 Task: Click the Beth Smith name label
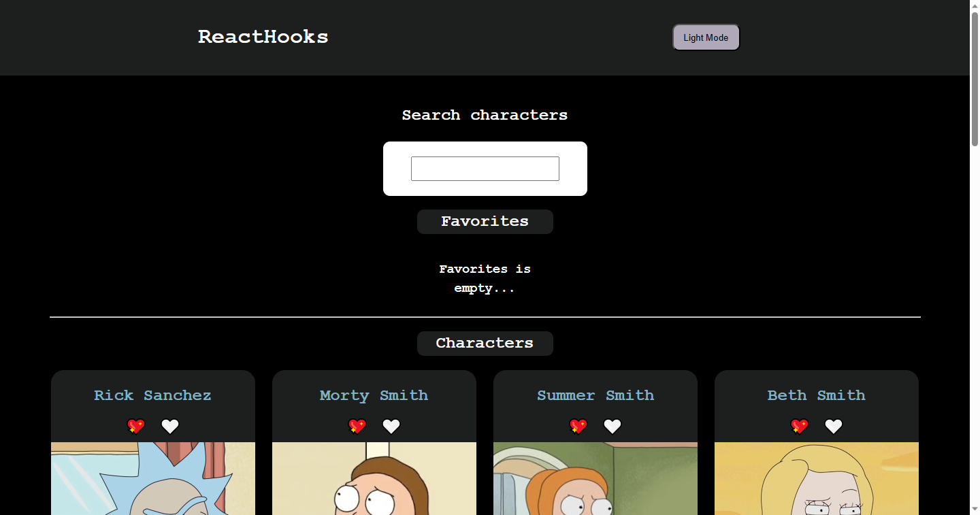tap(816, 395)
